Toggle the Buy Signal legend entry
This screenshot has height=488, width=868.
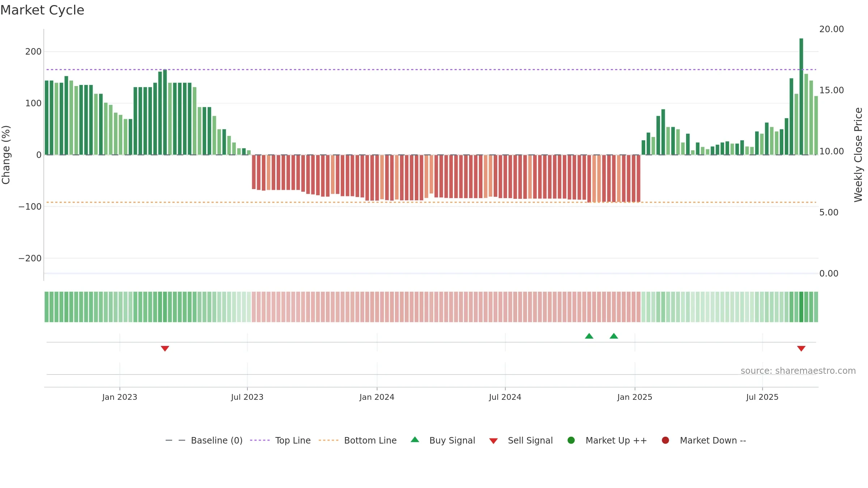click(x=443, y=440)
